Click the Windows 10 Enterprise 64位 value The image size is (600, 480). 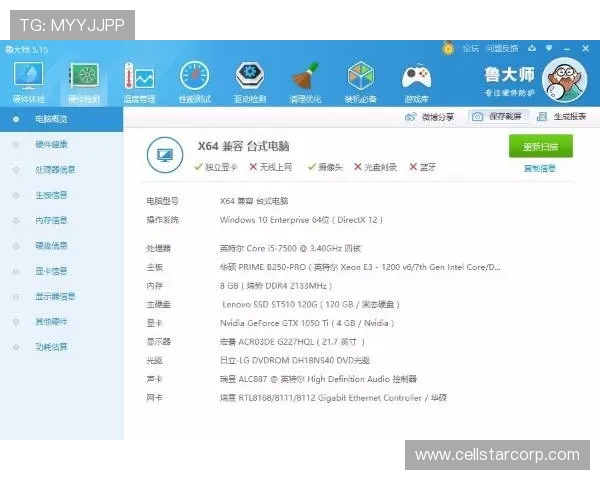pos(301,220)
